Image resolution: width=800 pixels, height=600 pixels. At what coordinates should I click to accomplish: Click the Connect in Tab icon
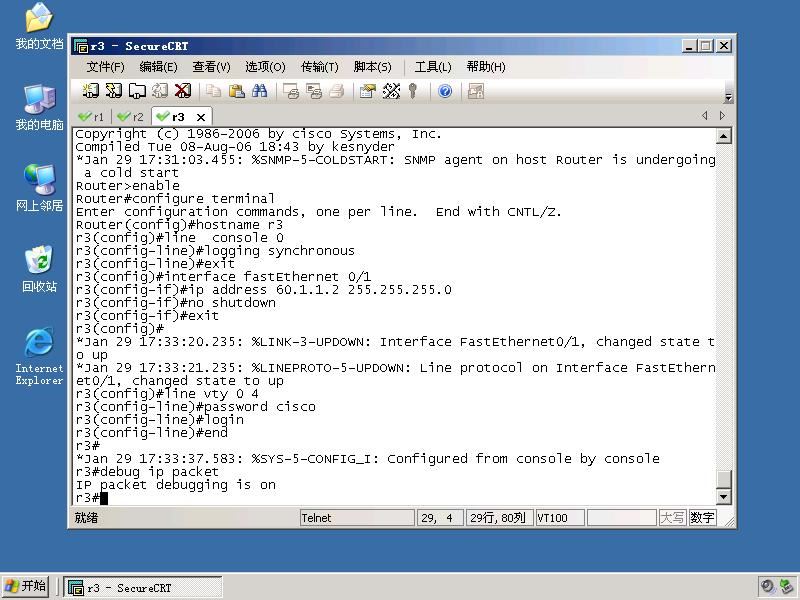(x=137, y=91)
